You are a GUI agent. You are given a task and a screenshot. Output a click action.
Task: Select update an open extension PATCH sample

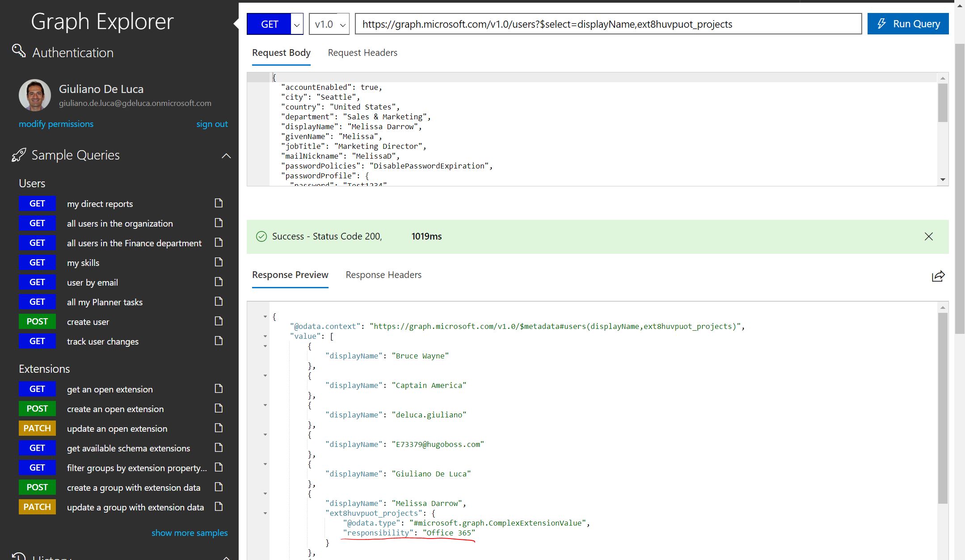click(117, 429)
